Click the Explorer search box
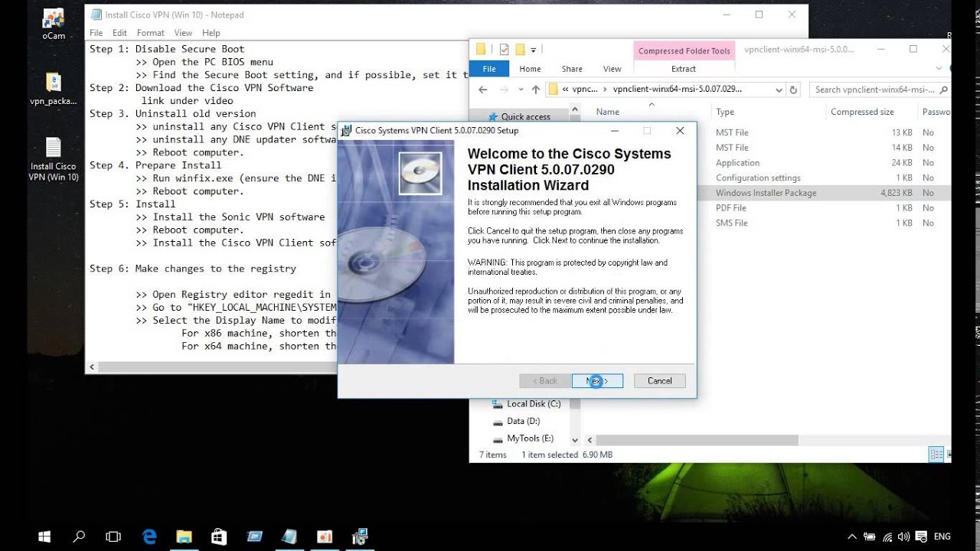Viewport: 980px width, 551px height. click(880, 90)
